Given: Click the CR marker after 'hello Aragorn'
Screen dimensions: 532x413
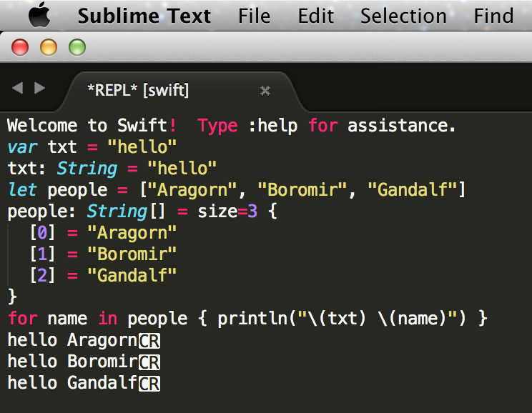Looking at the screenshot, I should [149, 341].
